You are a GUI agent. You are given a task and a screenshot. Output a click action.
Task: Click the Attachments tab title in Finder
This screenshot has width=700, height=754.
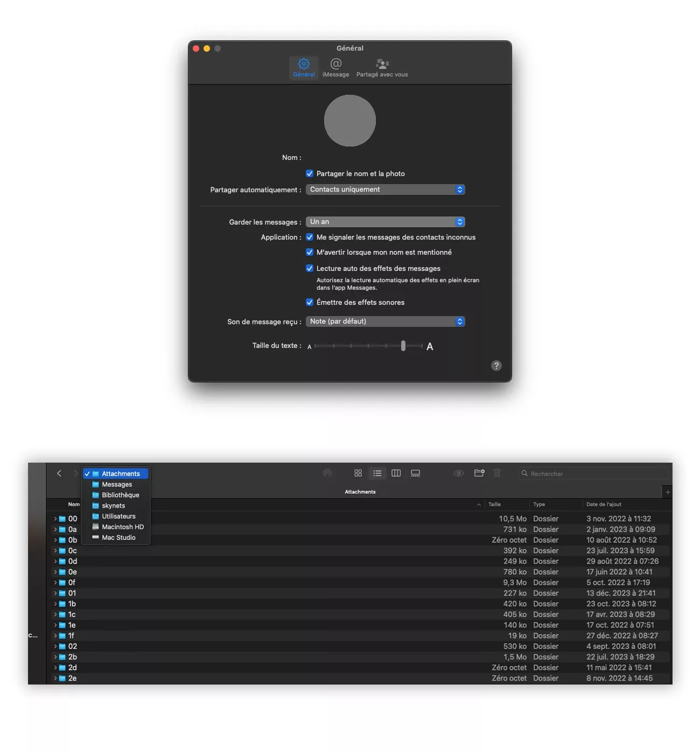[360, 492]
